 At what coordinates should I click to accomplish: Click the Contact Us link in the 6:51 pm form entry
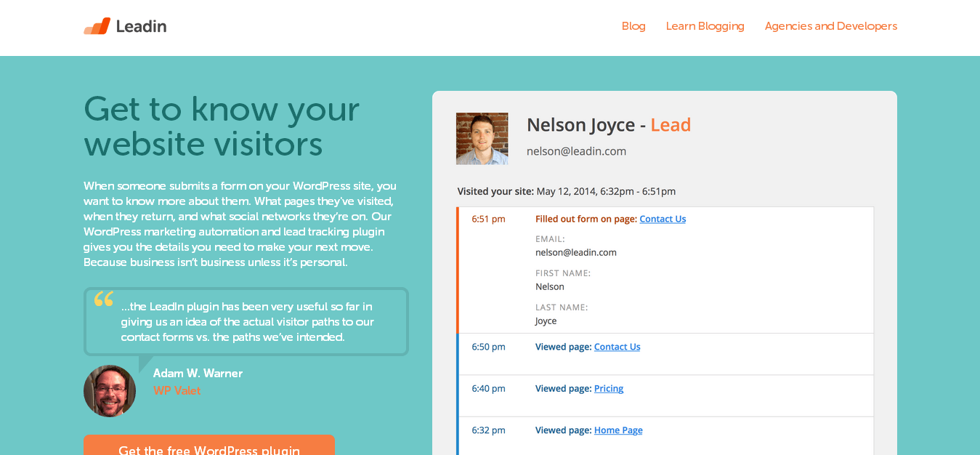[663, 219]
